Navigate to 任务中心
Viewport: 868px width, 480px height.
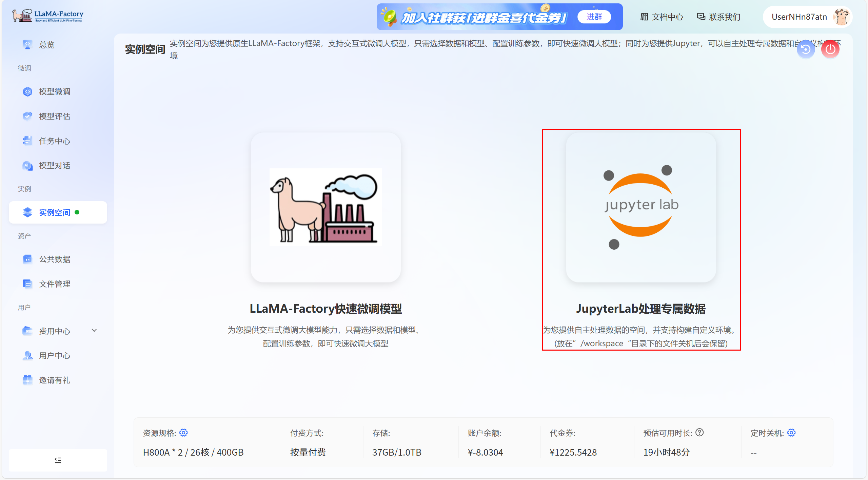(x=54, y=141)
